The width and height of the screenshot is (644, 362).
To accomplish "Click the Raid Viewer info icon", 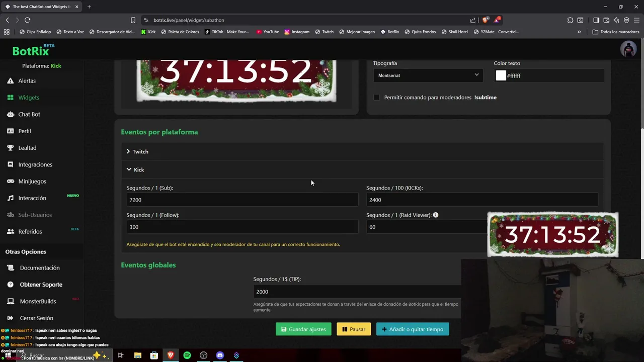I will (436, 215).
